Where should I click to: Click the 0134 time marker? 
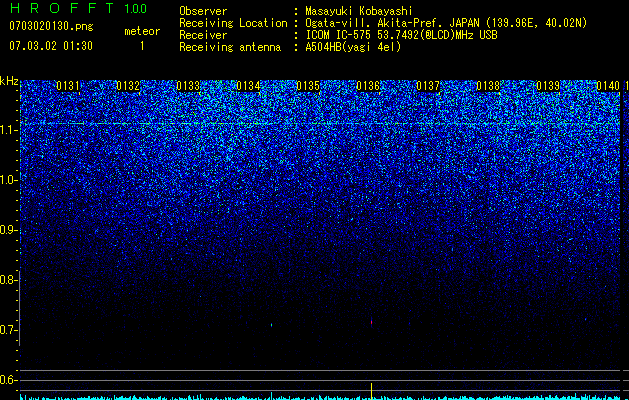pyautogui.click(x=248, y=86)
